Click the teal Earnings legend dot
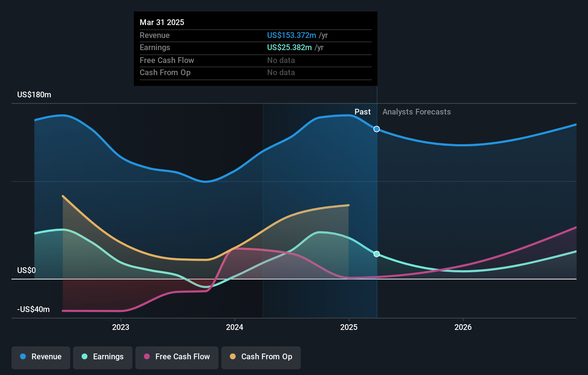The width and height of the screenshot is (588, 375). 85,356
